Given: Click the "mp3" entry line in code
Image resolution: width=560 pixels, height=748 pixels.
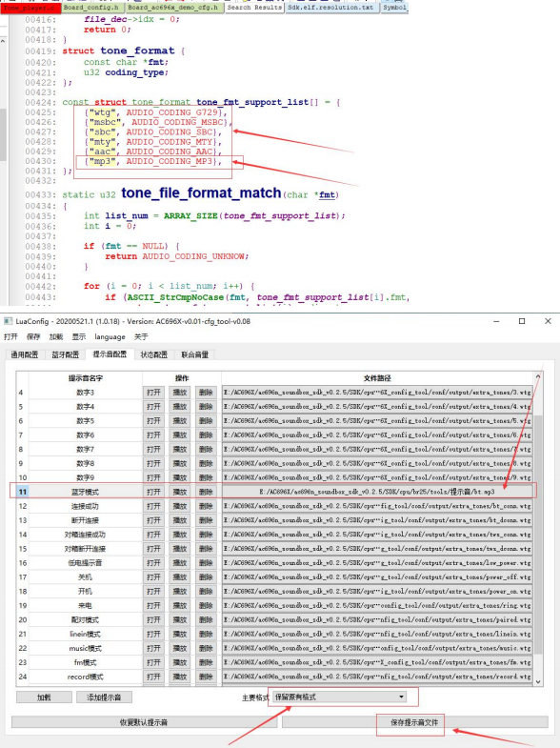Looking at the screenshot, I should point(153,161).
